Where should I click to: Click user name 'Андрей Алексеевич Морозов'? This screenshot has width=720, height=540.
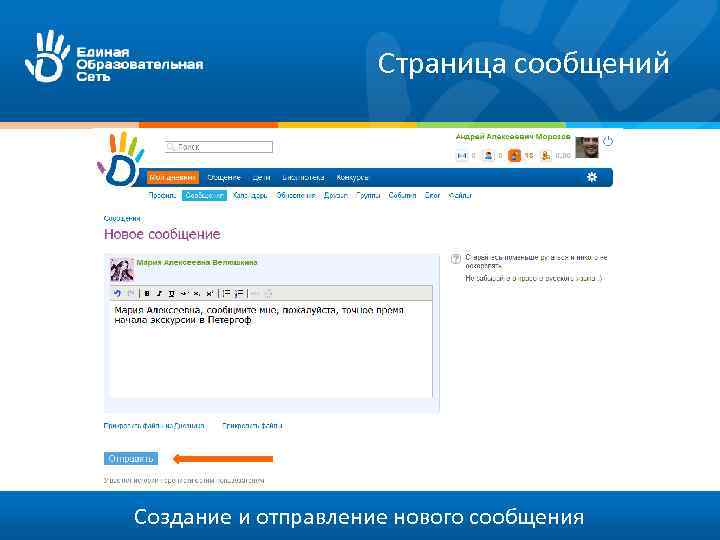coord(513,137)
